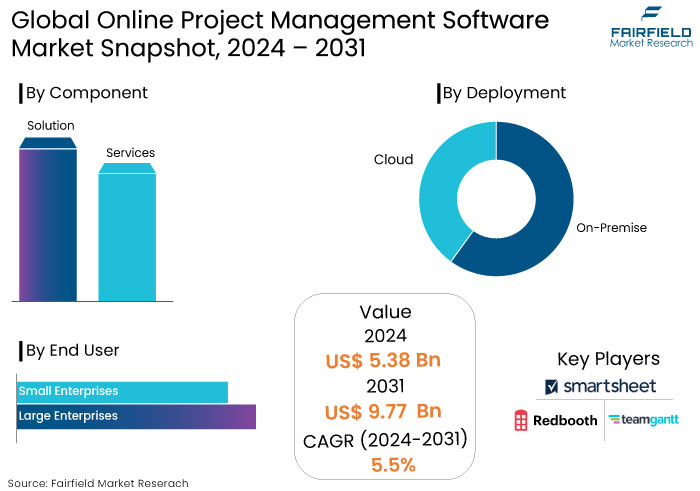
Task: Click the "Source: Fairfield Market Research" note
Action: pos(98,483)
